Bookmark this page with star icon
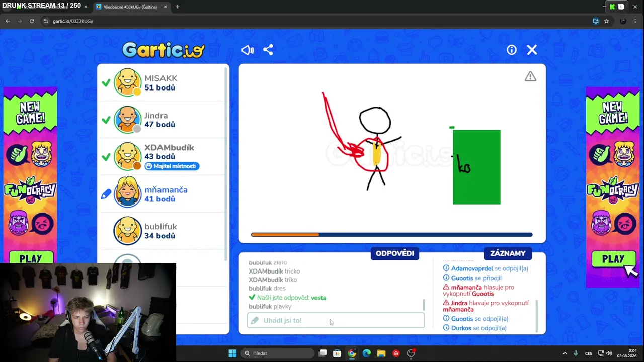Screen dimensions: 644x362 pos(606,21)
